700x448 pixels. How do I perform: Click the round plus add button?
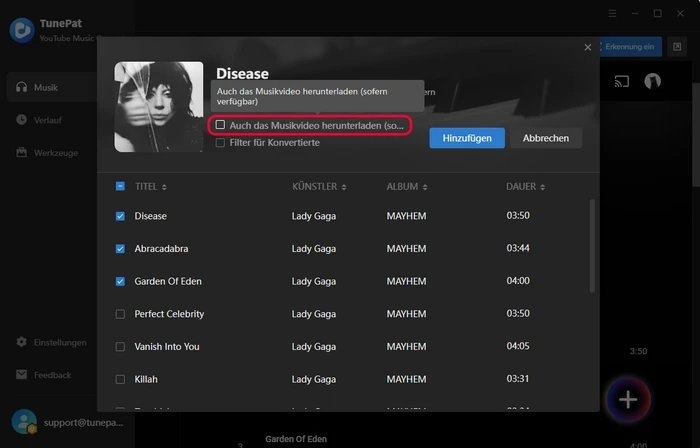click(x=628, y=399)
